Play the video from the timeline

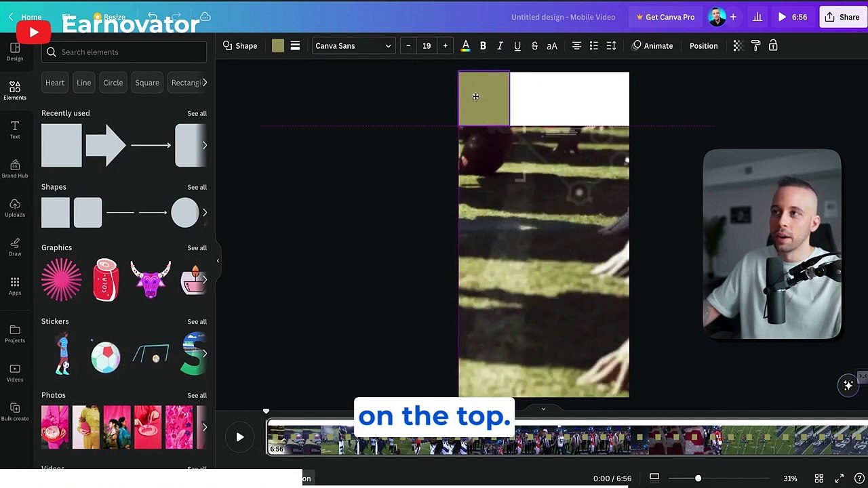click(x=240, y=437)
